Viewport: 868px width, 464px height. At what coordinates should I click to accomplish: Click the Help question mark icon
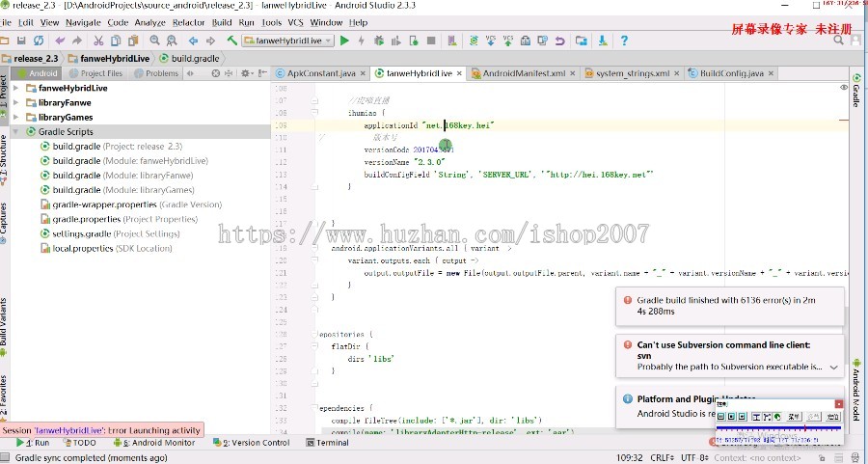tap(624, 41)
